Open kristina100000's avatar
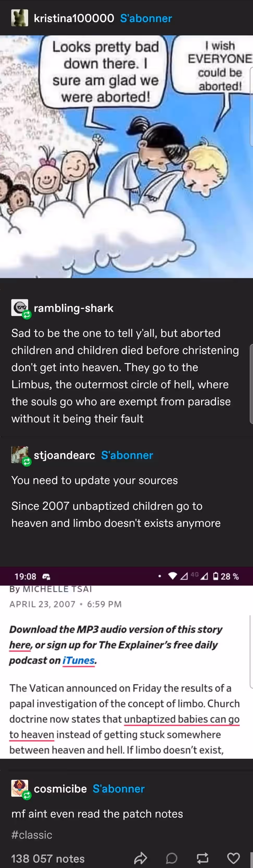Screen dimensions: 253x868 click(20, 18)
